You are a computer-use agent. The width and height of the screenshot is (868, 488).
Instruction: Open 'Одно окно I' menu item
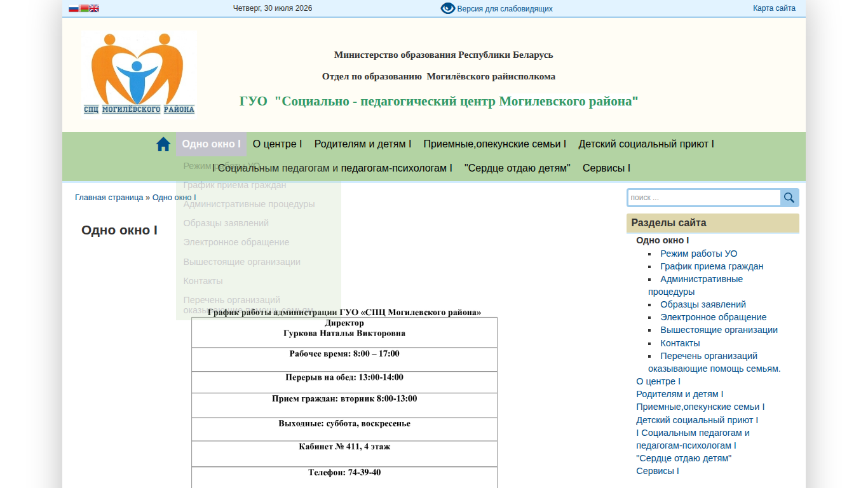(211, 144)
